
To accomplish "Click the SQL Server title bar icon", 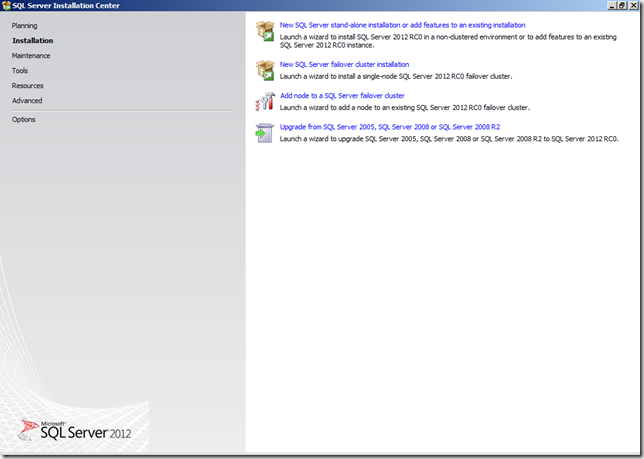I will pyautogui.click(x=6, y=5).
